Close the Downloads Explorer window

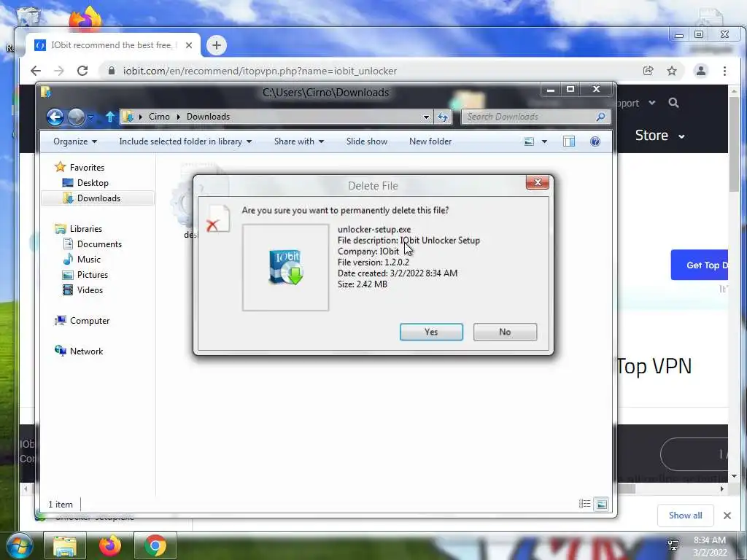point(596,90)
